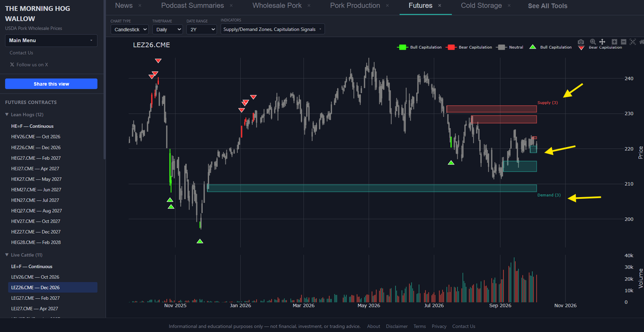Open the Disclaimer footer link
The height and width of the screenshot is (332, 644).
pos(397,326)
